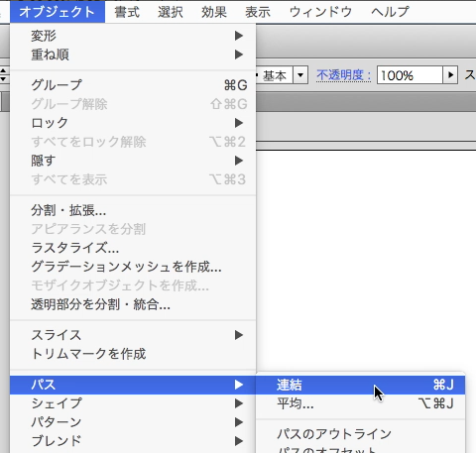Viewport: 476px width, 453px height.
Task: Open the ウィンドウ menu
Action: tap(320, 12)
